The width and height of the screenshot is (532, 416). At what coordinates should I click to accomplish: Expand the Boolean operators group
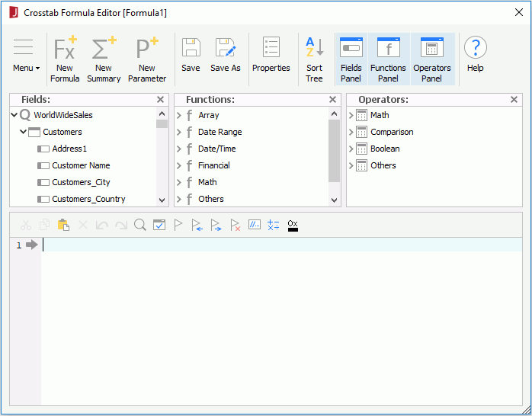[x=351, y=149]
